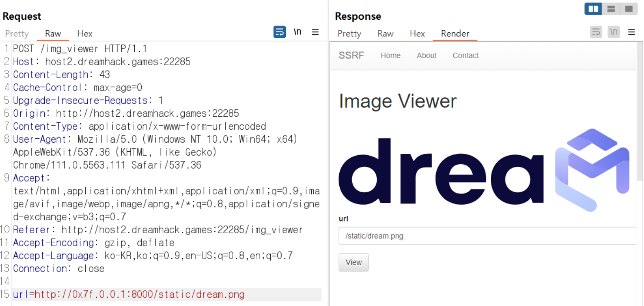Click Connection: close header line
The width and height of the screenshot is (644, 306).
coord(59,268)
